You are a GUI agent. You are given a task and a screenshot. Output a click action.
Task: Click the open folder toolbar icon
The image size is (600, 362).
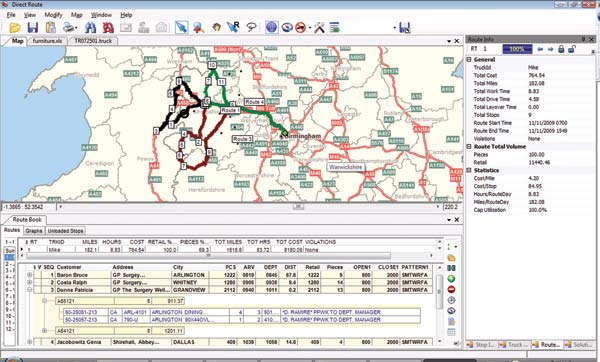pyautogui.click(x=15, y=28)
